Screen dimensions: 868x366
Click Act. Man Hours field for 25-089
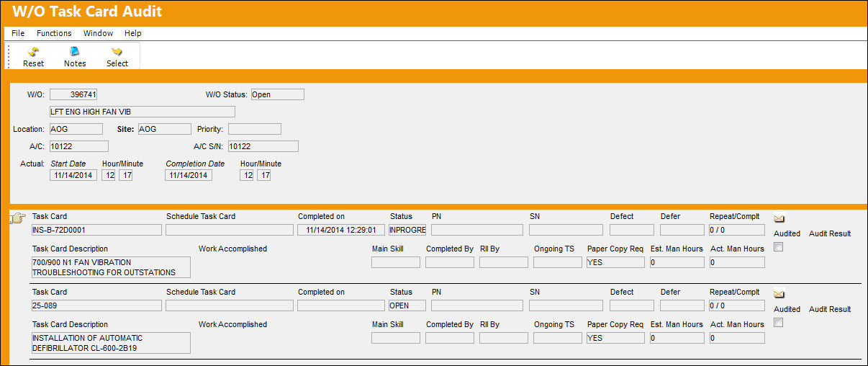point(736,338)
